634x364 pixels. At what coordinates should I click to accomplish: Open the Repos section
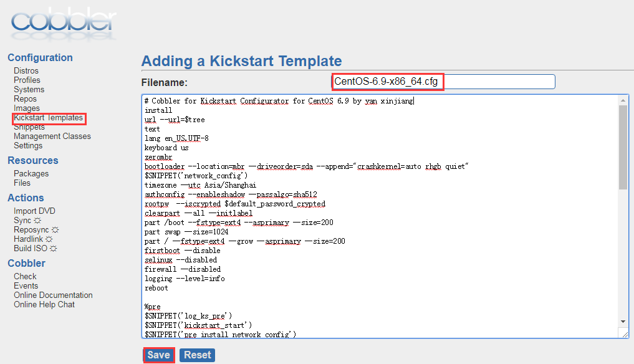point(25,98)
